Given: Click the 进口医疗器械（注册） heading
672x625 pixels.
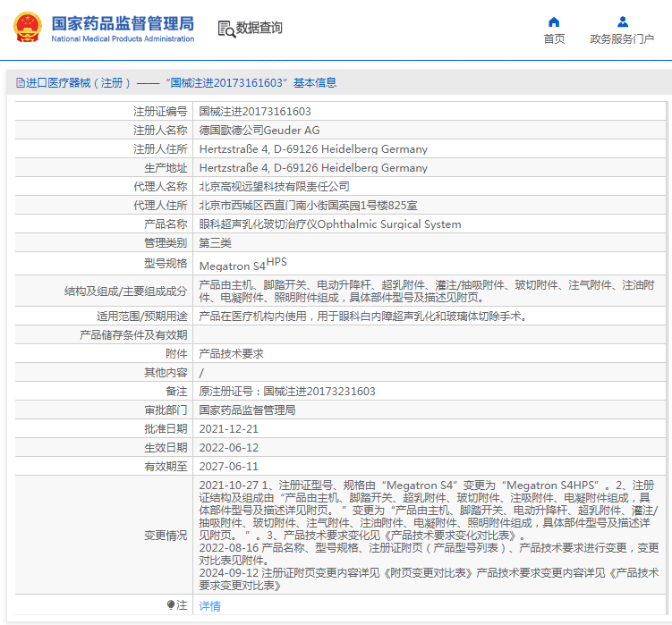Looking at the screenshot, I should pos(79,82).
